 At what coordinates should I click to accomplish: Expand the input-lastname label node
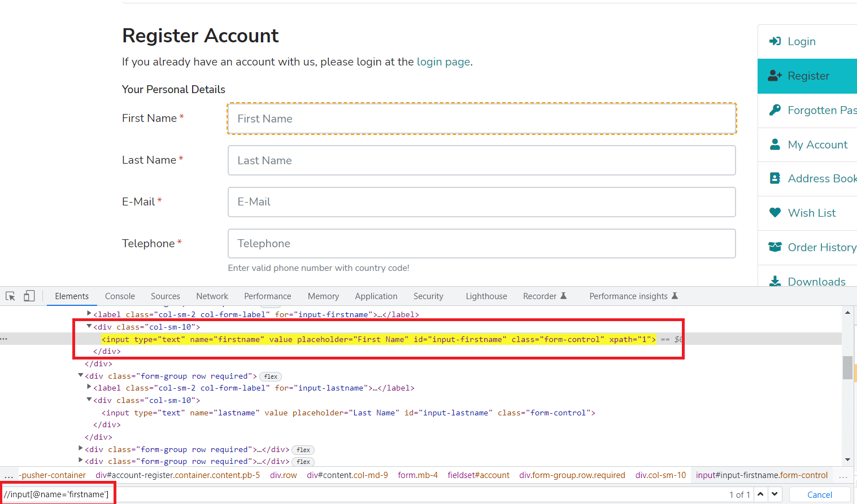coord(89,387)
